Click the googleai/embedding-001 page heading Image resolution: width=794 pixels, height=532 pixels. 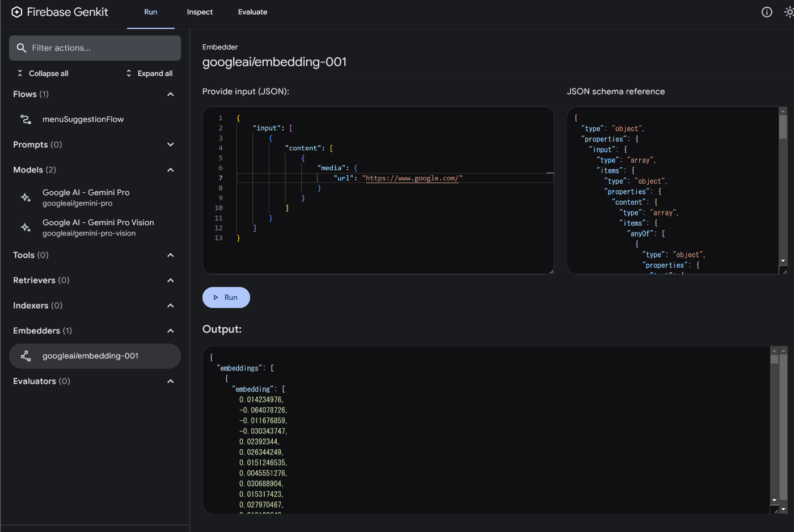pyautogui.click(x=274, y=62)
